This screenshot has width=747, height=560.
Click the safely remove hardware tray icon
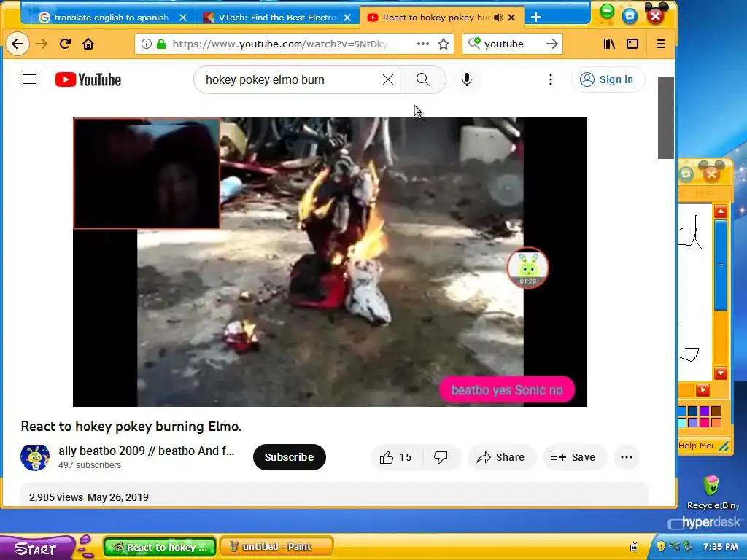[x=687, y=545]
